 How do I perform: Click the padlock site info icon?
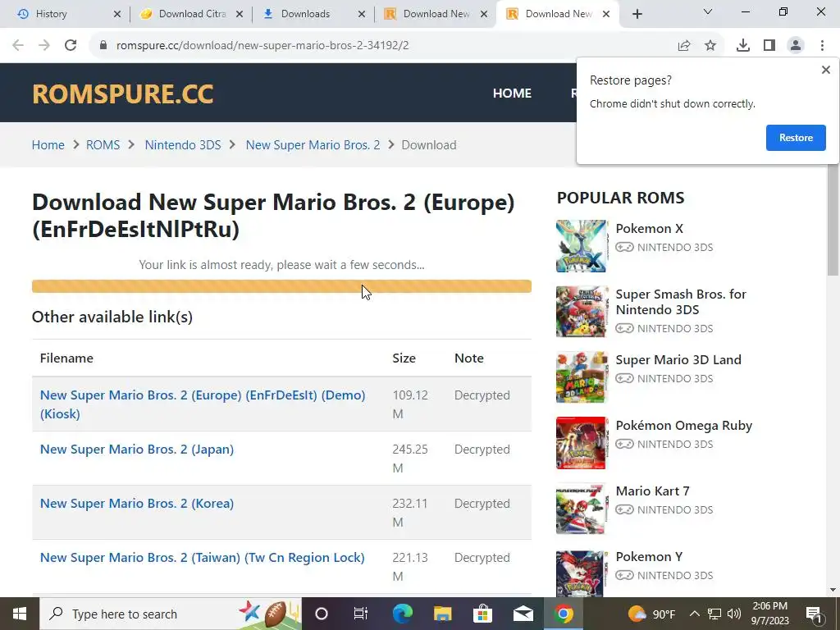click(103, 45)
